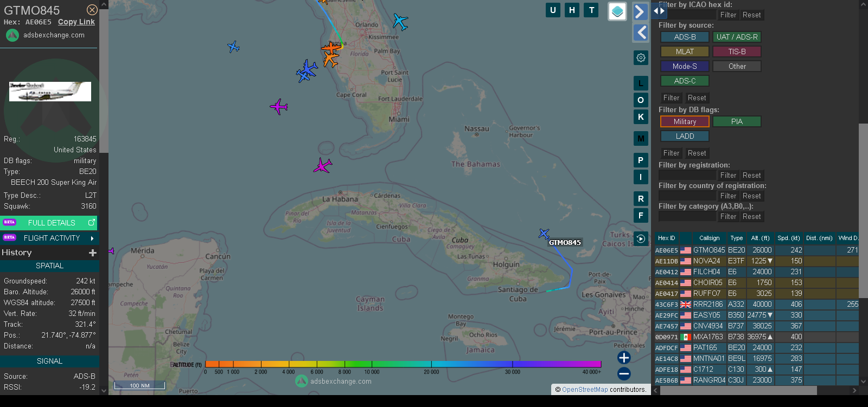Select the small blue aircraft in Gulf
868x407 pixels.
(233, 47)
